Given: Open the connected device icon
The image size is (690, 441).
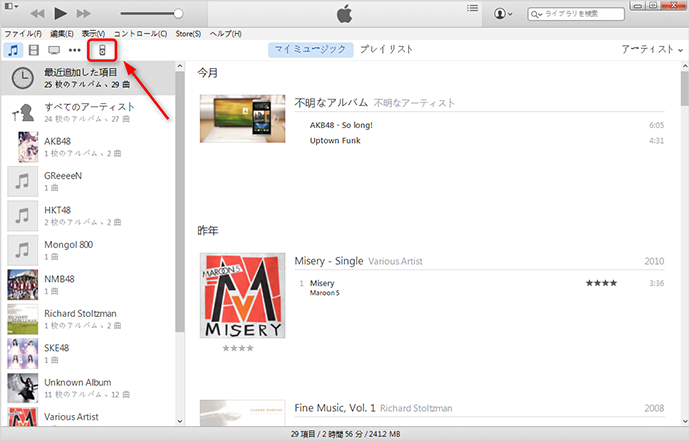Looking at the screenshot, I should point(102,50).
